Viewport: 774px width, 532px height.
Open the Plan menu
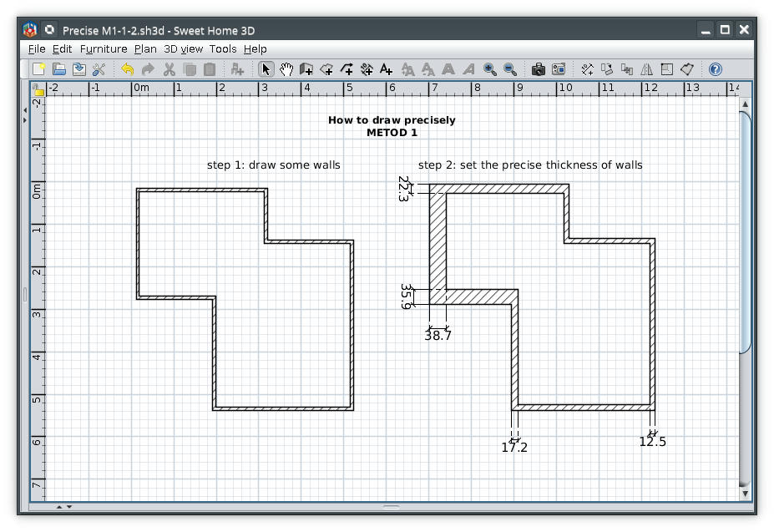145,49
